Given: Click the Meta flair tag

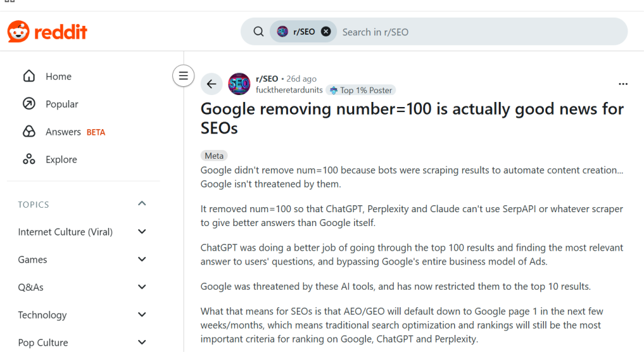Looking at the screenshot, I should pos(214,156).
